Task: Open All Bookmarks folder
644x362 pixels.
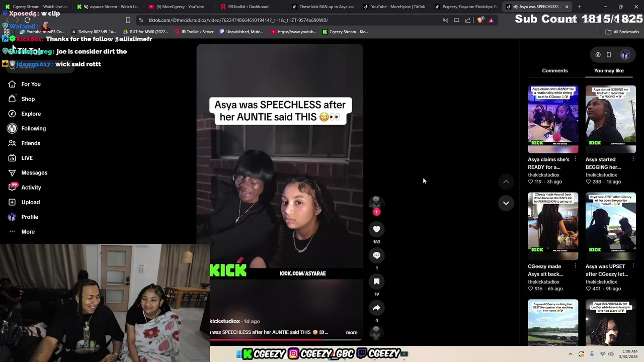Action: click(622, 32)
